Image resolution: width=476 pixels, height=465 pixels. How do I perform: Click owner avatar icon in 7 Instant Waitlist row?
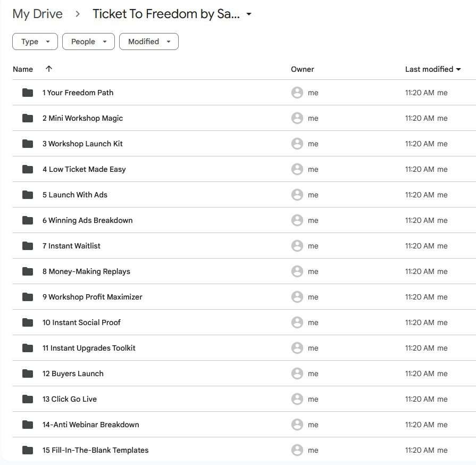point(297,246)
